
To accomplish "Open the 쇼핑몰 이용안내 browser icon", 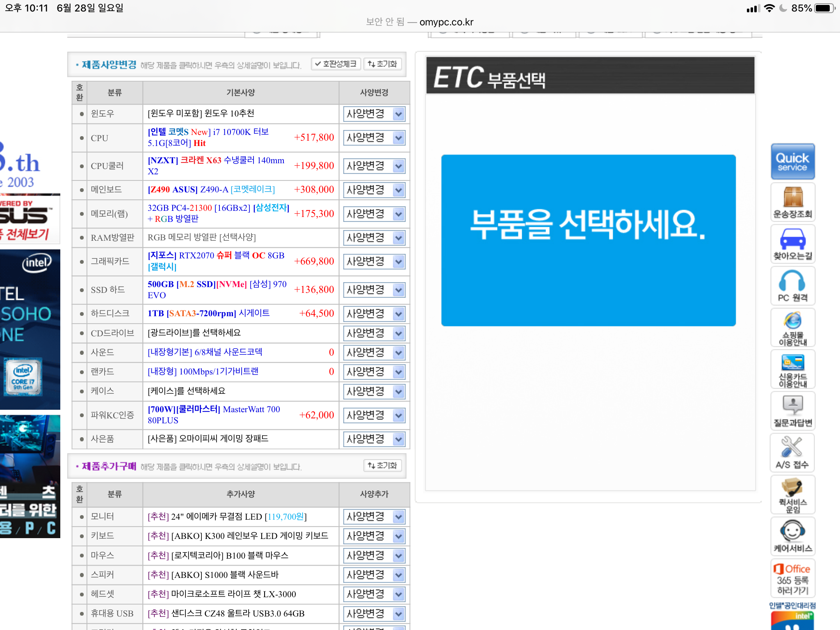I will click(x=792, y=328).
